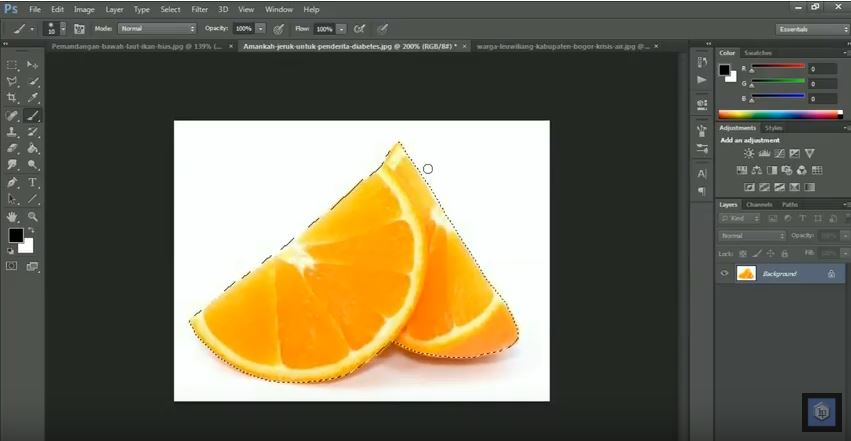
Task: Open the Color panel flyout menu
Action: [846, 53]
